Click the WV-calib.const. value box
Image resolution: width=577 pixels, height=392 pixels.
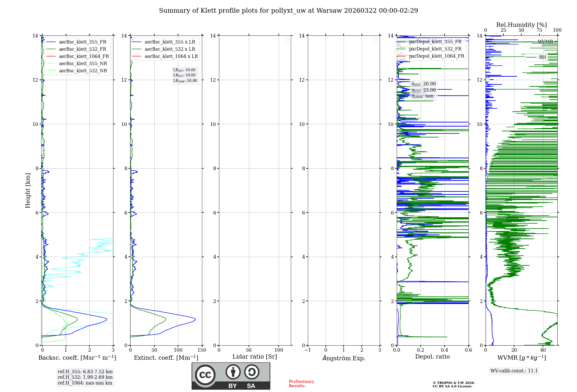pos(514,371)
